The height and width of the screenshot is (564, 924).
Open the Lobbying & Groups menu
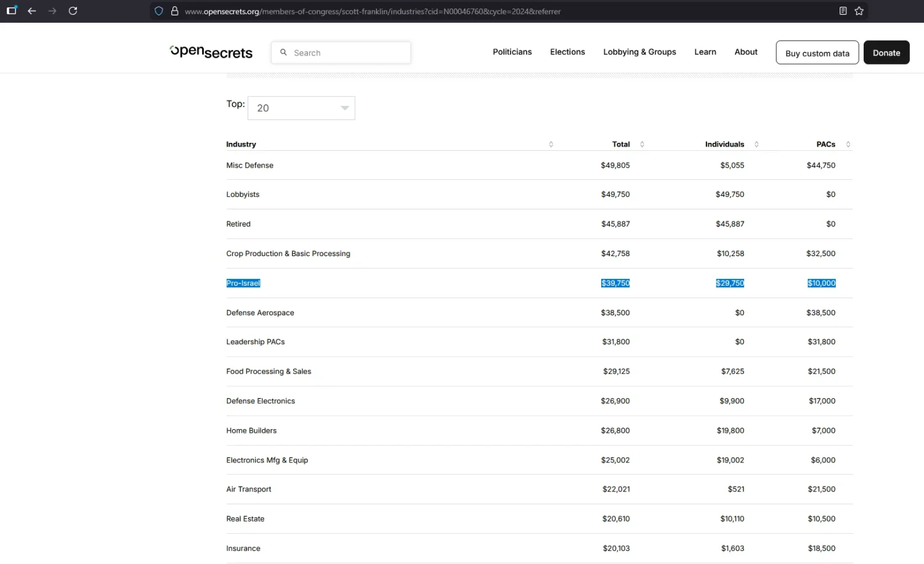point(639,52)
